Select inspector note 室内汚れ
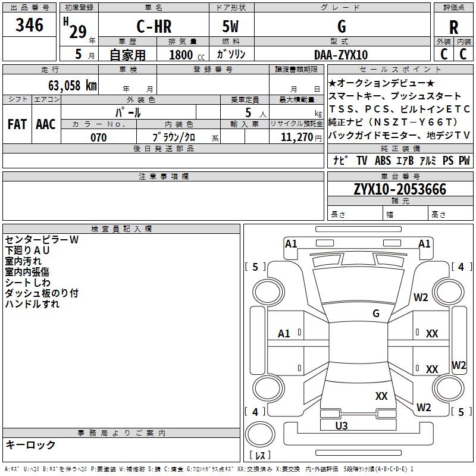This screenshot has height=476, width=476. pos(23,261)
